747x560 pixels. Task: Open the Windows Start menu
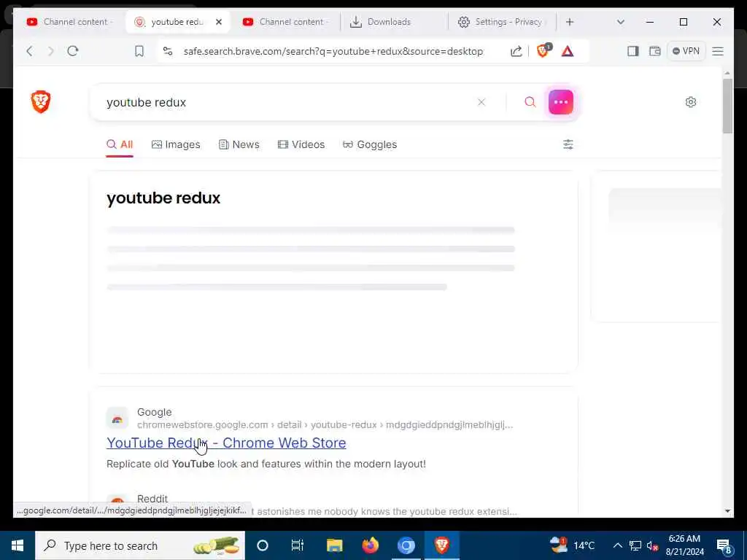coord(18,545)
